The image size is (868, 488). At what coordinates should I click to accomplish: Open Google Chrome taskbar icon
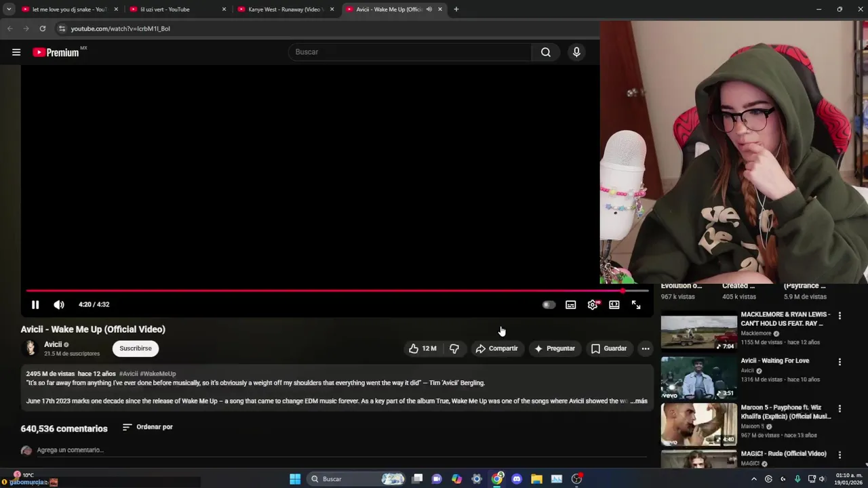(x=497, y=479)
